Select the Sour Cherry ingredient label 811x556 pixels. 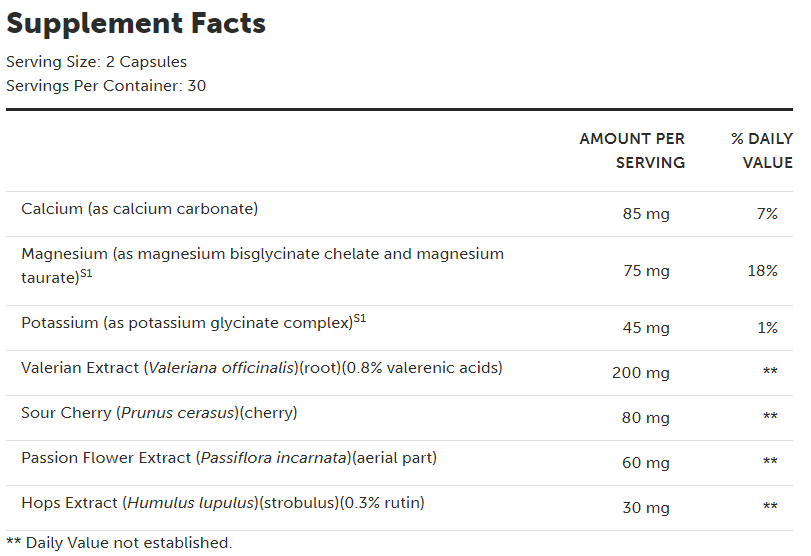[159, 413]
